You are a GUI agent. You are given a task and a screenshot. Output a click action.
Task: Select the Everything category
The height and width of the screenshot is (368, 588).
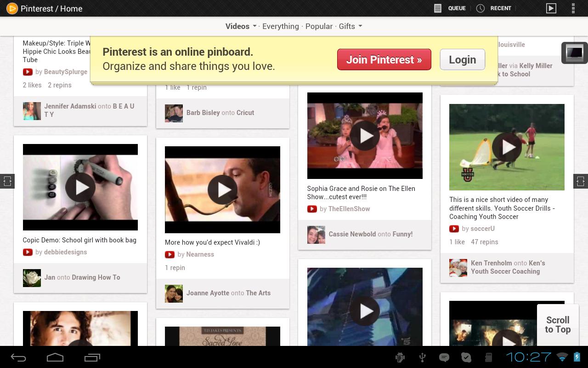click(x=281, y=26)
